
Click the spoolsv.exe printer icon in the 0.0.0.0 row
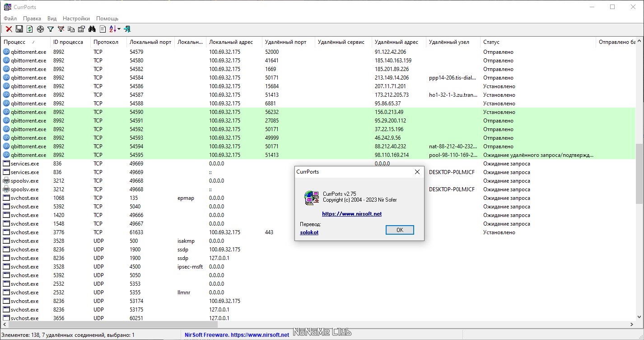(x=6, y=180)
